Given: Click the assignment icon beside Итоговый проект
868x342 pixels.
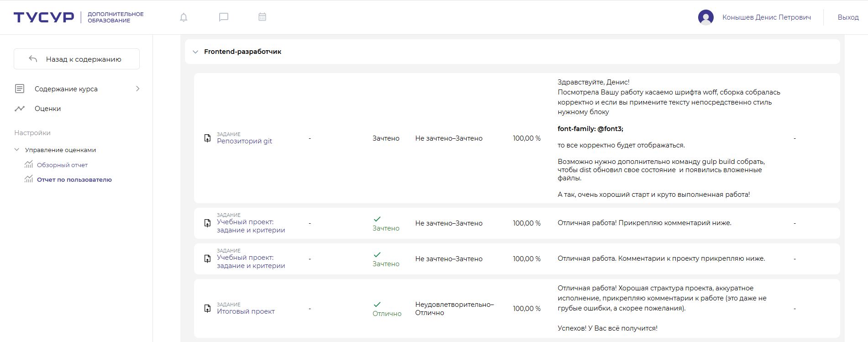Looking at the screenshot, I should [207, 308].
